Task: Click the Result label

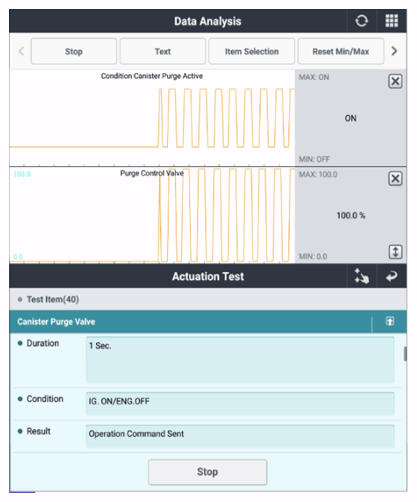Action: [38, 431]
